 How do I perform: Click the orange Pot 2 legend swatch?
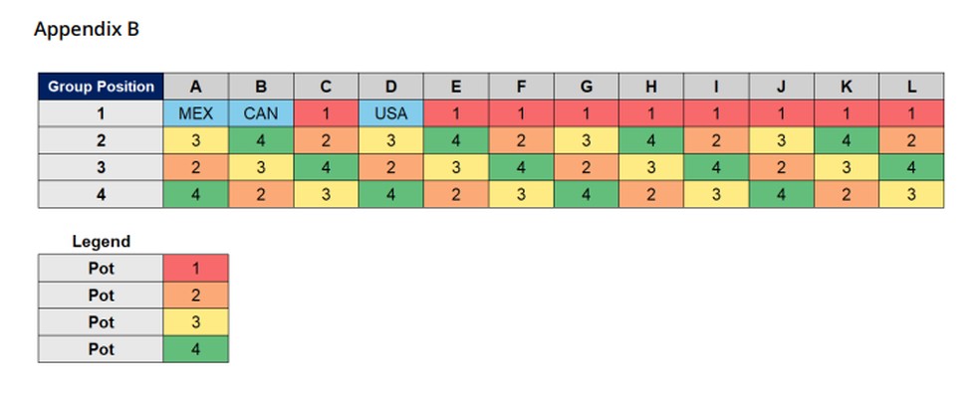[x=196, y=296]
